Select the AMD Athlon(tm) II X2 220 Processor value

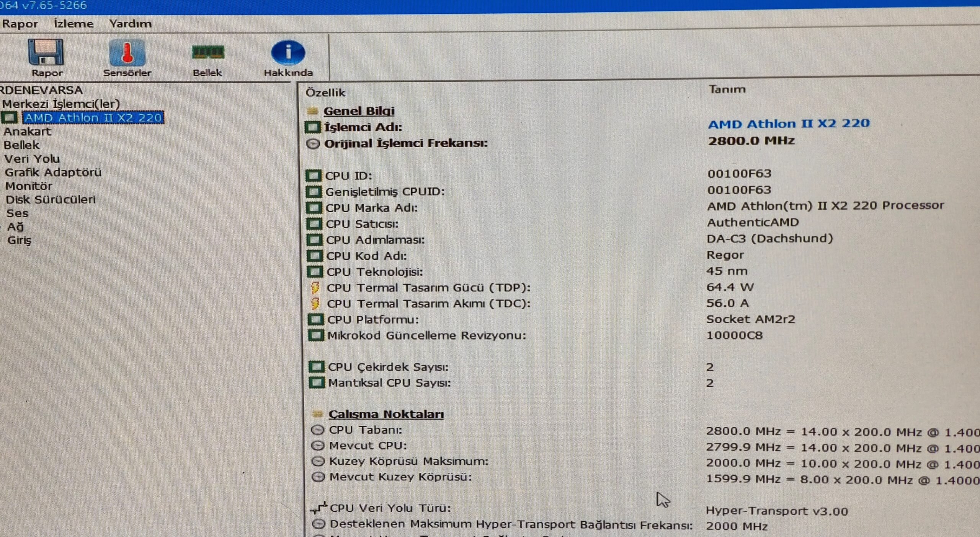pyautogui.click(x=825, y=206)
